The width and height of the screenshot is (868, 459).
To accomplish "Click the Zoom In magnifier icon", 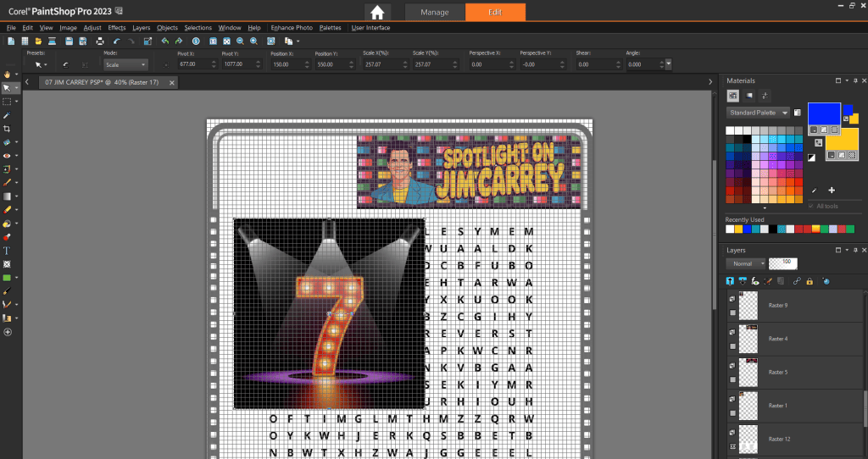I will (254, 41).
